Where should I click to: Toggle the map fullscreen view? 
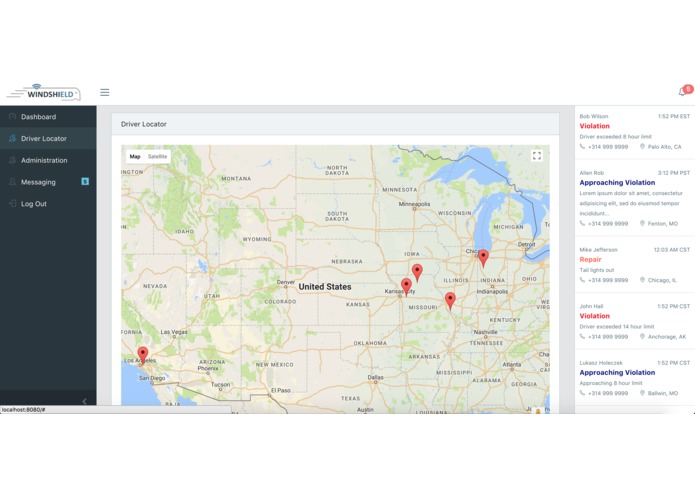point(537,156)
